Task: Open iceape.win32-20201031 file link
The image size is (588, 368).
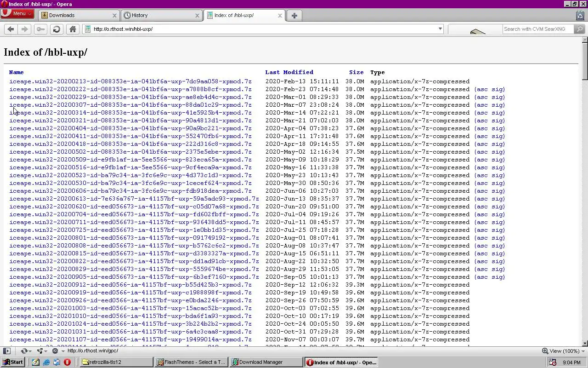Action: tap(130, 332)
